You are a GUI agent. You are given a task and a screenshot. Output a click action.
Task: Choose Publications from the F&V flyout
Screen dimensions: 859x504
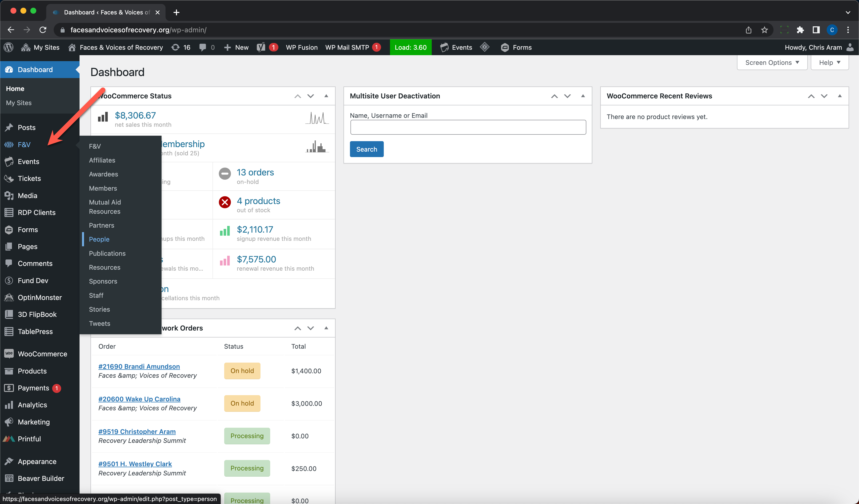pos(107,253)
